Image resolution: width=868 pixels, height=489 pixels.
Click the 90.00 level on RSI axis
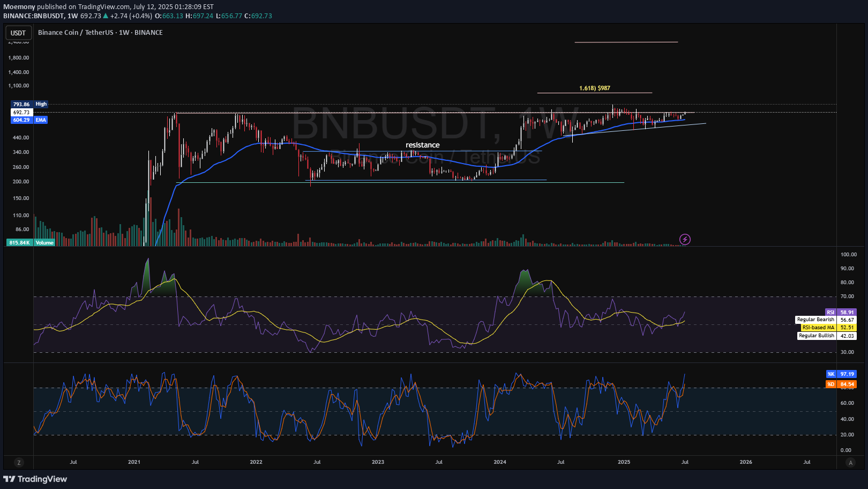pos(847,269)
